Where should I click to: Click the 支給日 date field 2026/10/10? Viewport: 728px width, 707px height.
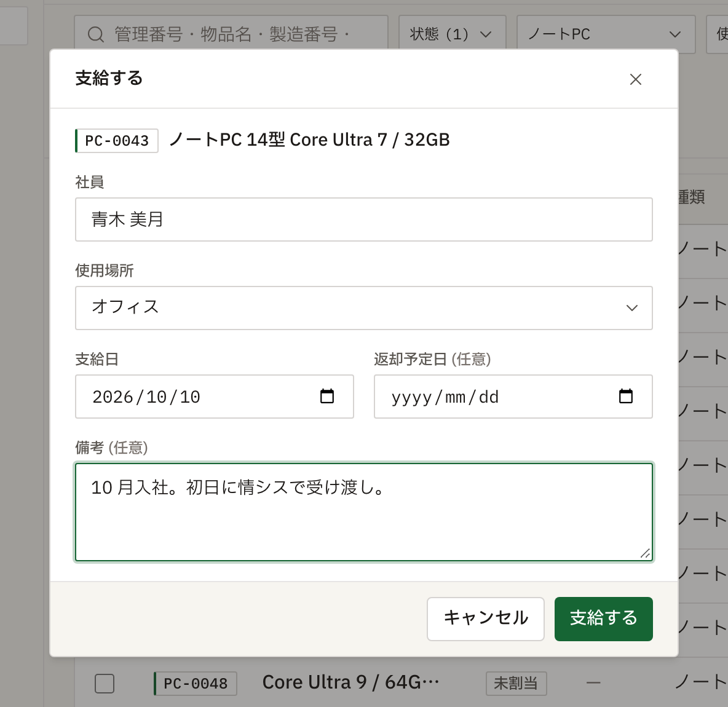coord(214,397)
